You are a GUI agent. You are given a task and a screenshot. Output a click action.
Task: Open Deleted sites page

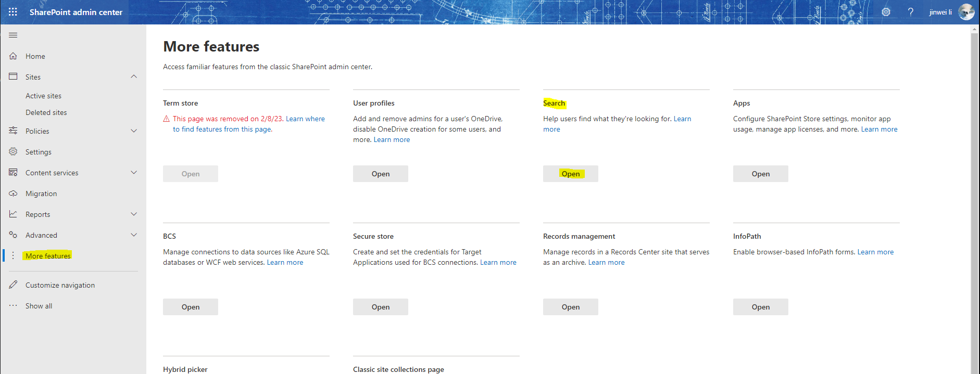46,112
